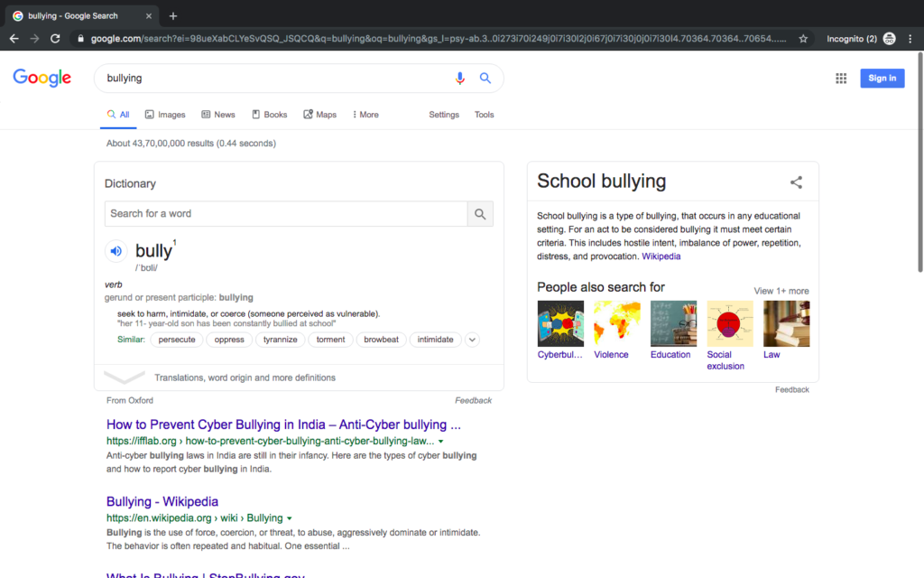This screenshot has width=924, height=578.
Task: Open the Law thumbnail image
Action: click(787, 324)
